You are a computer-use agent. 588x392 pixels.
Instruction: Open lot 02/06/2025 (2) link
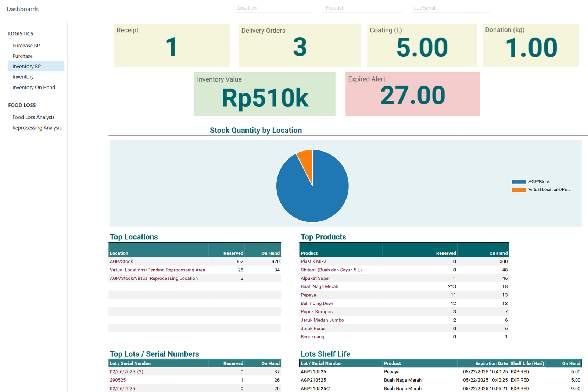coord(126,372)
